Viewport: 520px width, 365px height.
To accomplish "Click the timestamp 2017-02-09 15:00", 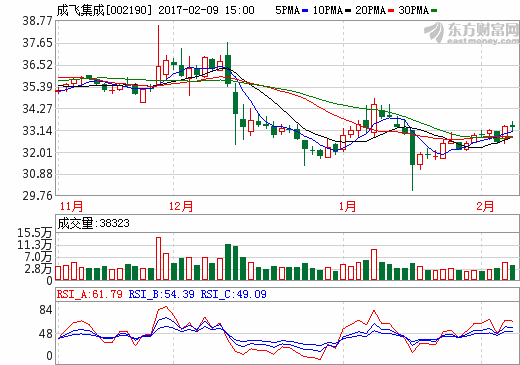I will pos(206,10).
